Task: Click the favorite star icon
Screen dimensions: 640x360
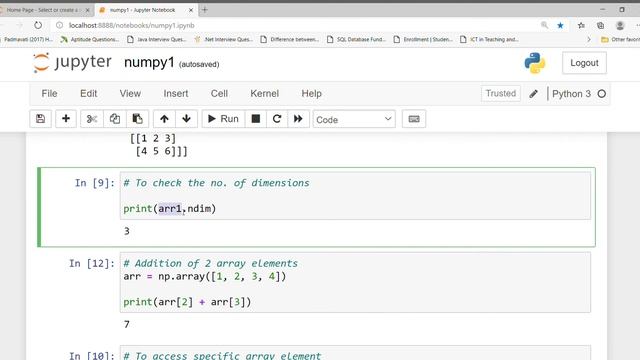Action: click(560, 25)
